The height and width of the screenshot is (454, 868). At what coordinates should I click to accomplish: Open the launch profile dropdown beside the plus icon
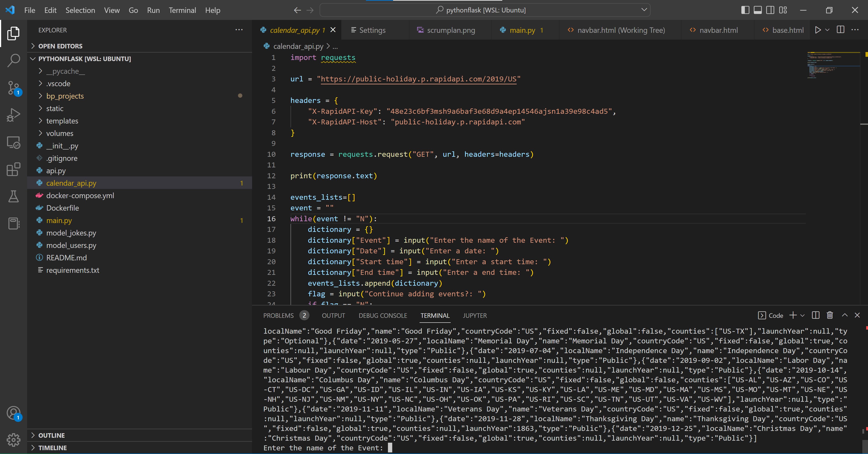coord(802,315)
